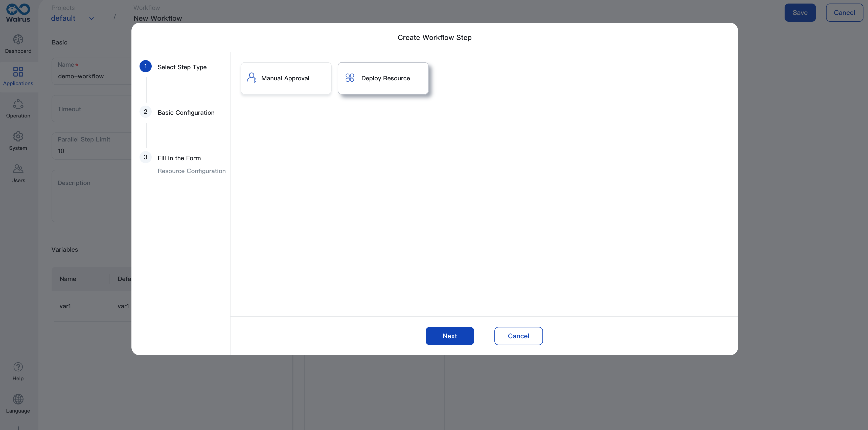868x430 pixels.
Task: Open the default project link
Action: click(x=63, y=18)
